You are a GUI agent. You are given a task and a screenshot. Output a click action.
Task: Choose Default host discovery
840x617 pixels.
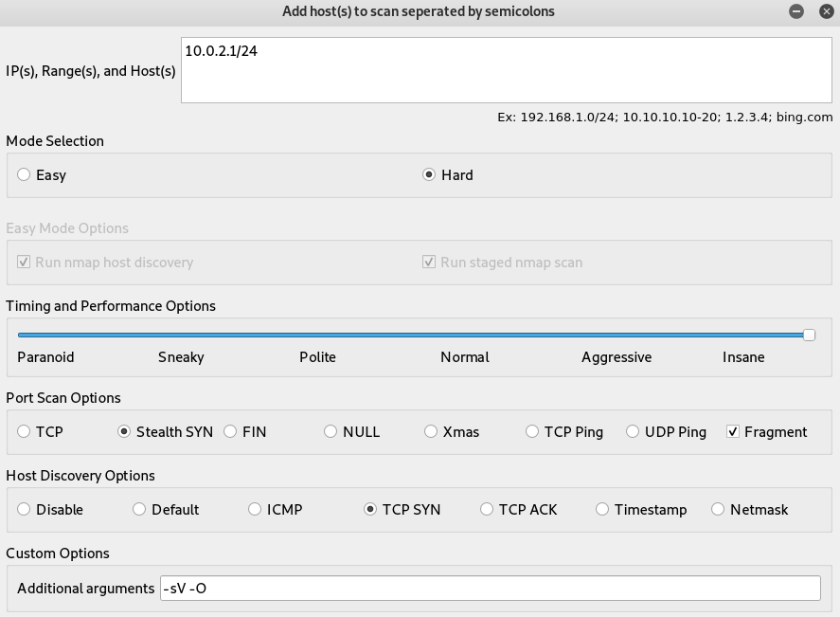(x=139, y=510)
